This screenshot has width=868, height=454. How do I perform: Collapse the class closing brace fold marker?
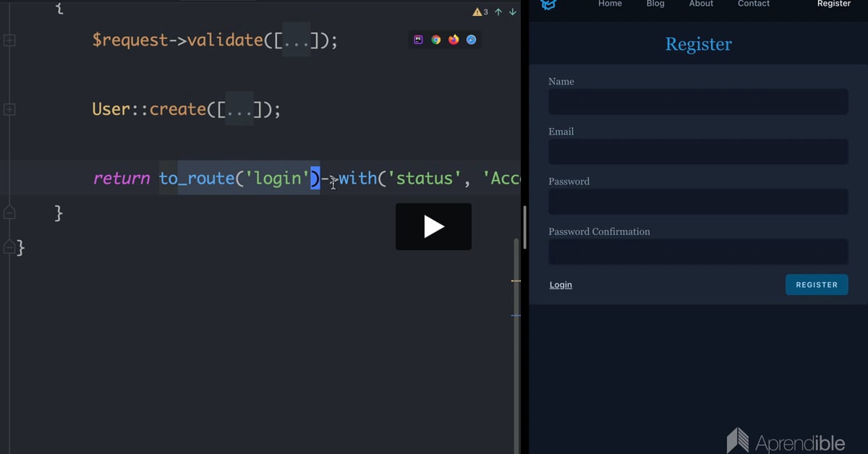(9, 247)
